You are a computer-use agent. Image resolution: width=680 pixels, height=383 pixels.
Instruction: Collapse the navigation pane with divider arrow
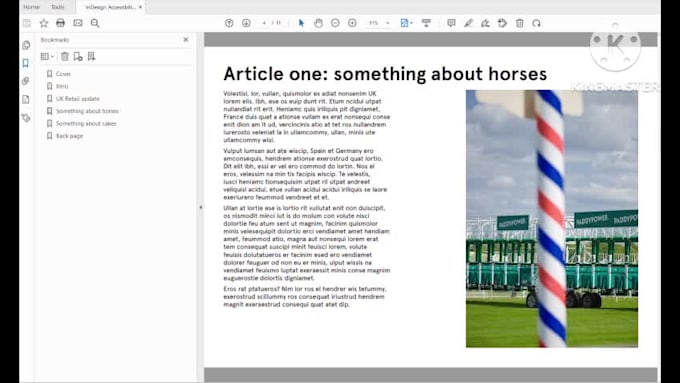201,207
